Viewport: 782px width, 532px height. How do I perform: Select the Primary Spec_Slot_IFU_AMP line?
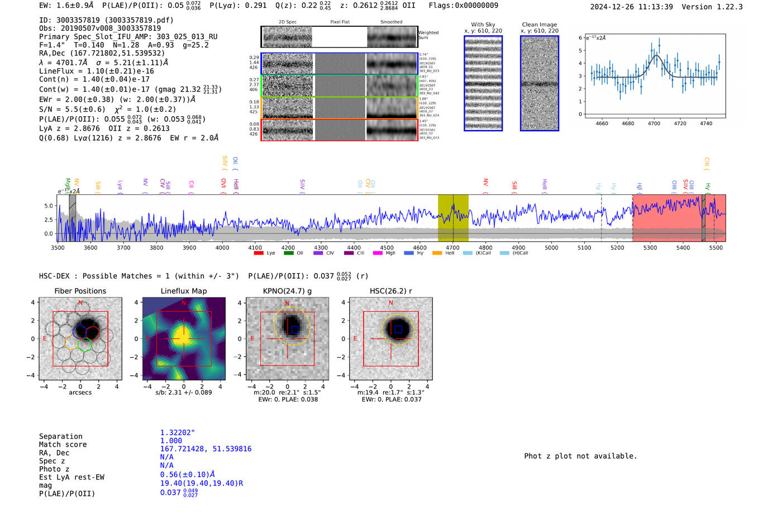[128, 36]
